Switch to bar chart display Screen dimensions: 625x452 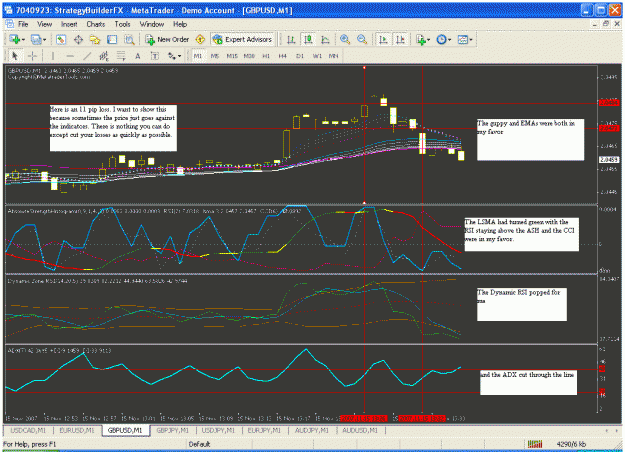pyautogui.click(x=291, y=39)
